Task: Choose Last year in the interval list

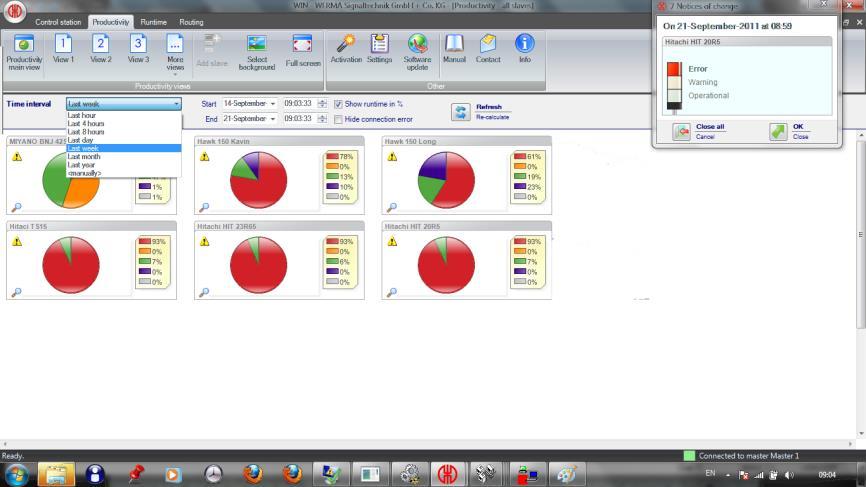Action: [124, 165]
